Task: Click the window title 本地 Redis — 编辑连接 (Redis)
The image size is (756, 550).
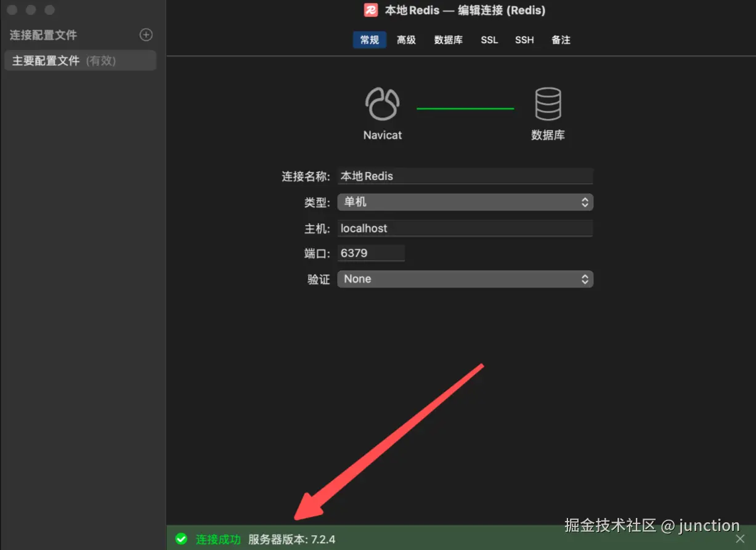Action: (x=465, y=10)
